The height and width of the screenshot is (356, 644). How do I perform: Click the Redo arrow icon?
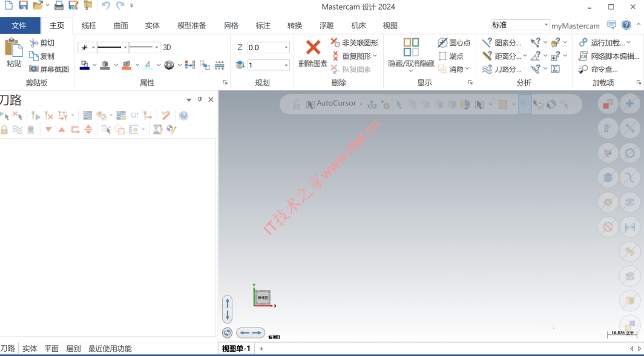pos(120,5)
